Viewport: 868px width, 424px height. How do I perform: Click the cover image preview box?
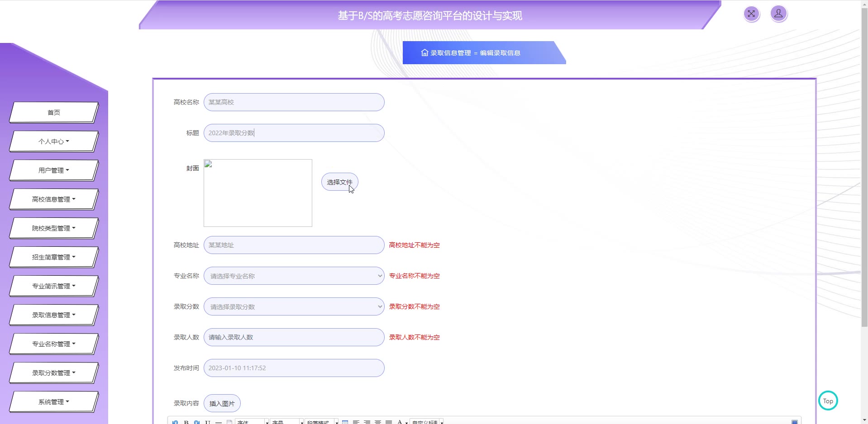258,193
